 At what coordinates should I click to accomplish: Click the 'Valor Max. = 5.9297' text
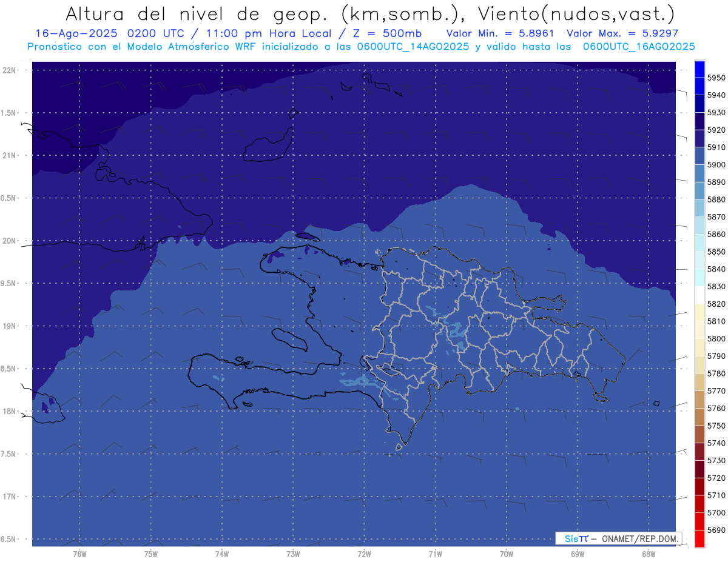(622, 33)
